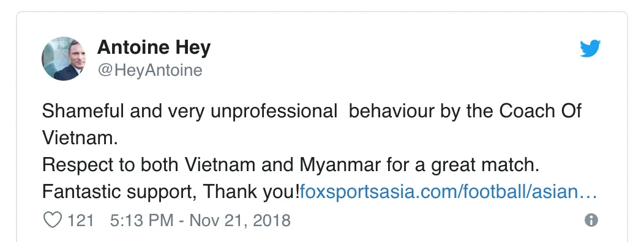Click the 'great match.' phrase
644x242 pixels.
coord(485,165)
